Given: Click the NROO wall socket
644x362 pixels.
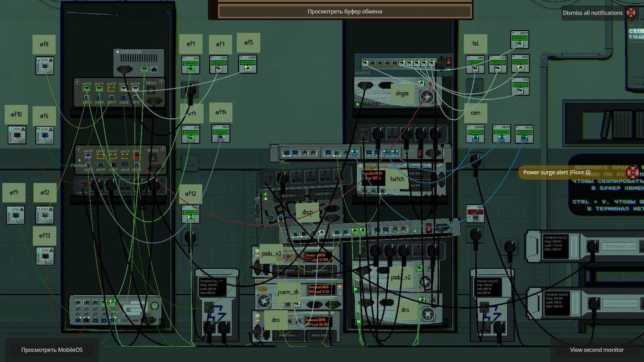Looking at the screenshot, I should point(501,134).
